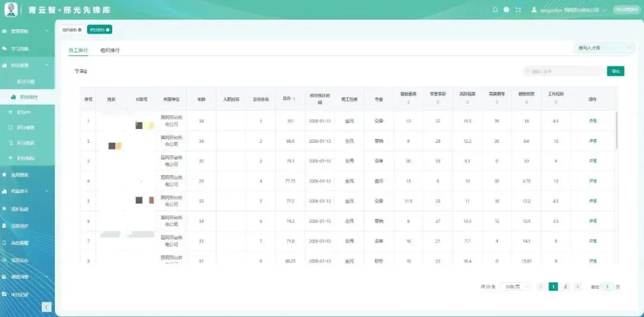Sort by the 工作经历 column arrows

[x=556, y=102]
